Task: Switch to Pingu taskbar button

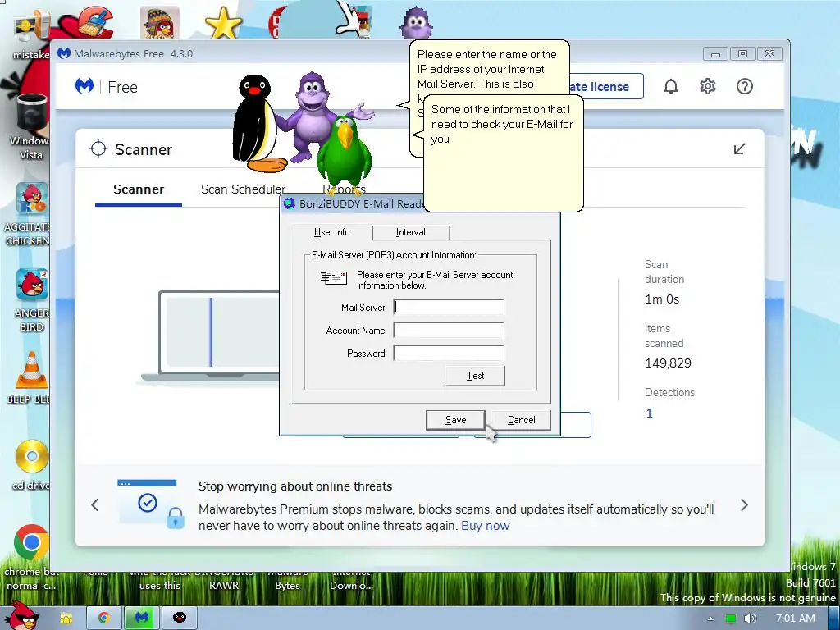Action: coord(180,618)
